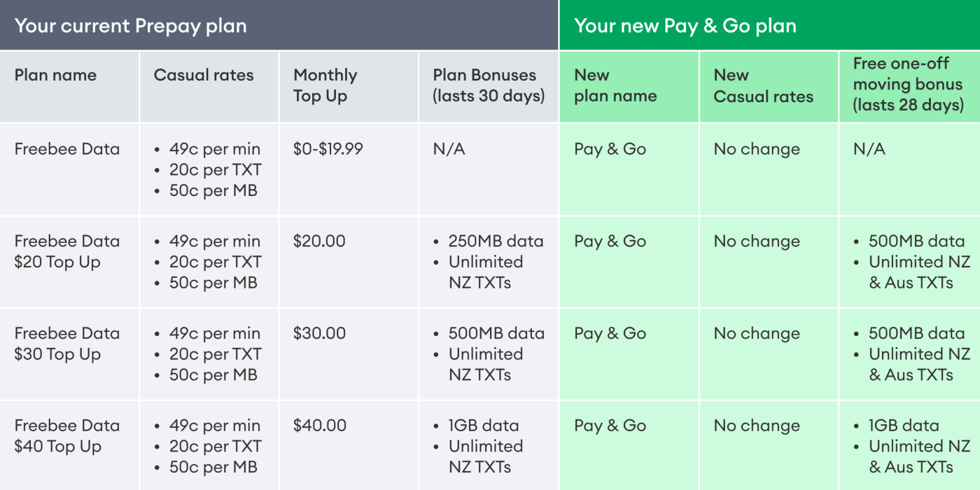Select the 'New plan name' column heading

pyautogui.click(x=615, y=85)
